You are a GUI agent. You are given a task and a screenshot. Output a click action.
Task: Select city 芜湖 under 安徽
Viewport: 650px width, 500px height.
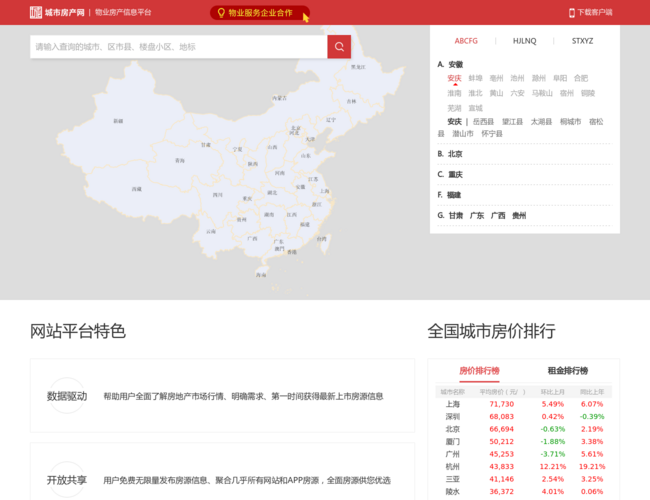click(x=454, y=108)
